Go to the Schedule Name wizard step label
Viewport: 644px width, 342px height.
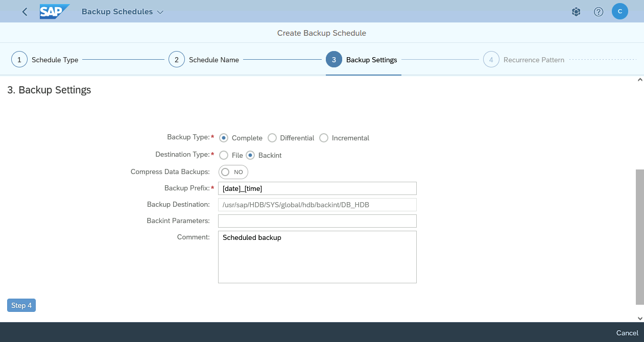point(213,60)
